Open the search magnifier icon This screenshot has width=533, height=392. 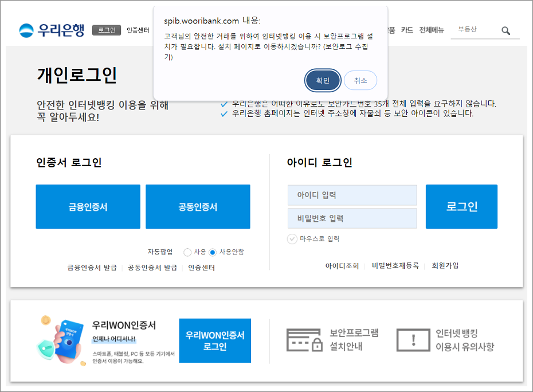pyautogui.click(x=506, y=30)
